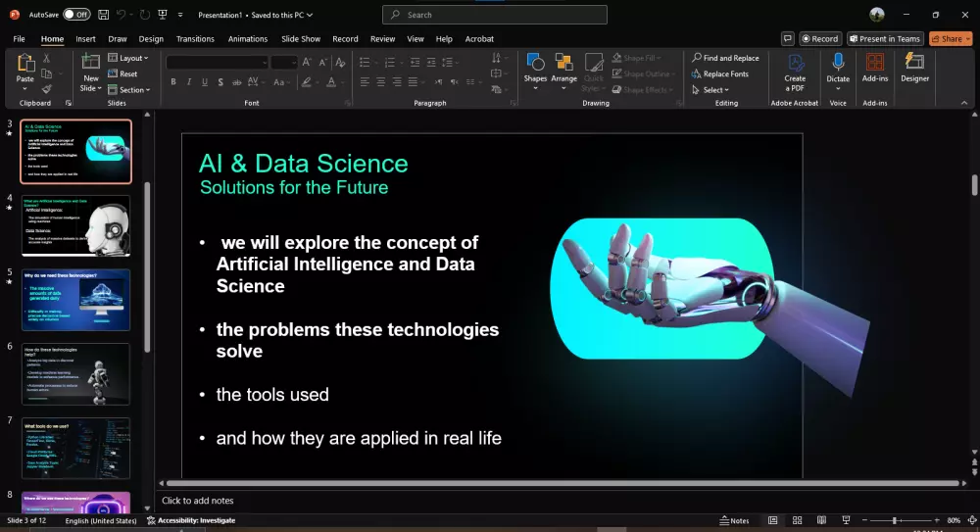This screenshot has height=532, width=980.
Task: Open the Layout dropdown
Action: (128, 58)
